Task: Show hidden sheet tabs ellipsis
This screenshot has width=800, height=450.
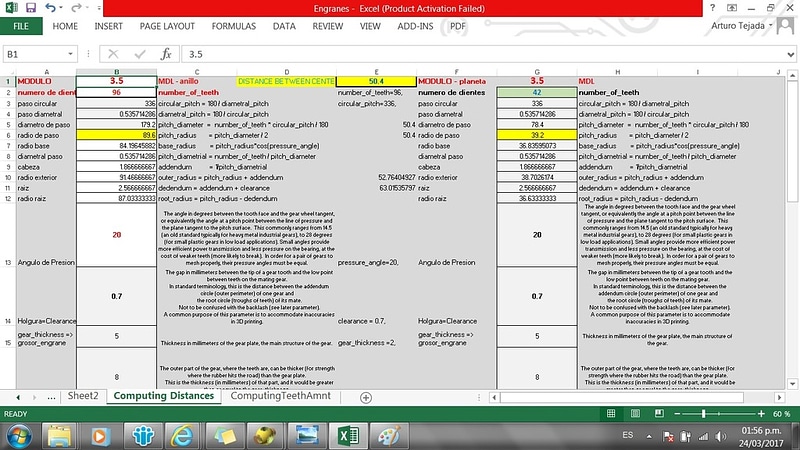Action: tap(51, 397)
